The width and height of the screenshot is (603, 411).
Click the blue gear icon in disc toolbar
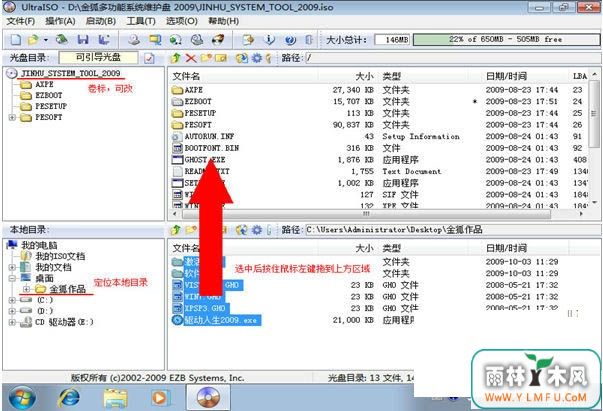257,58
